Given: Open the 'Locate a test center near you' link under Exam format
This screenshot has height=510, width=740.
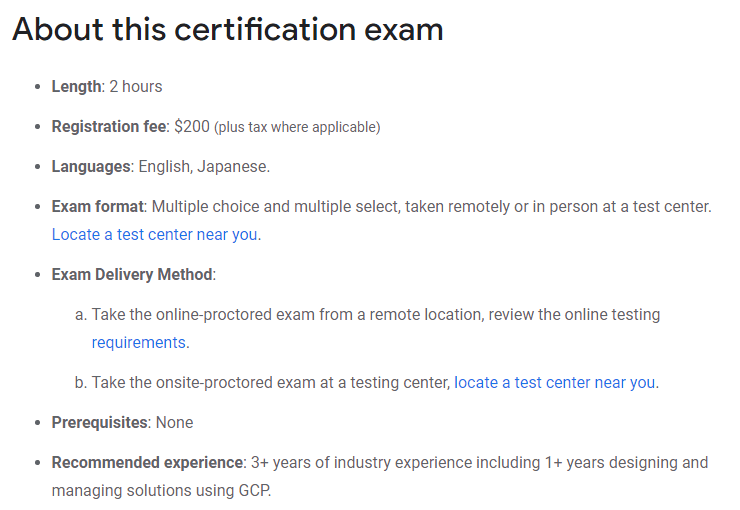Looking at the screenshot, I should pyautogui.click(x=155, y=234).
